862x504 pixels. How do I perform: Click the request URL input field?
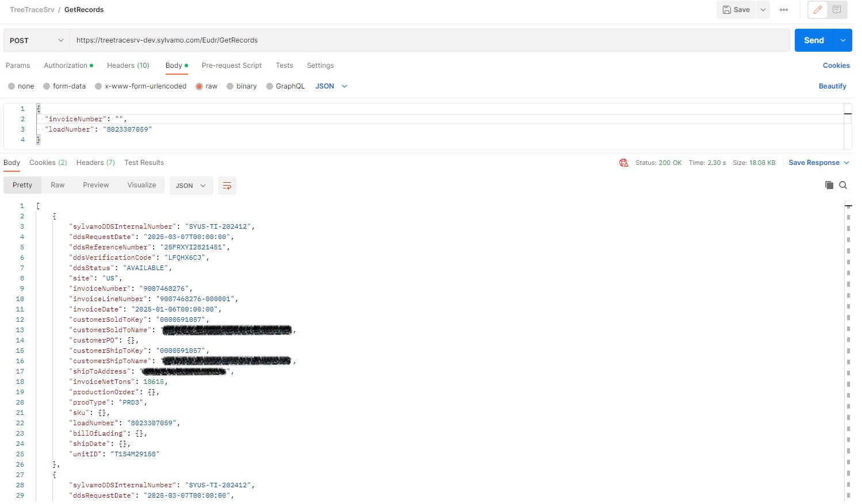pos(429,40)
